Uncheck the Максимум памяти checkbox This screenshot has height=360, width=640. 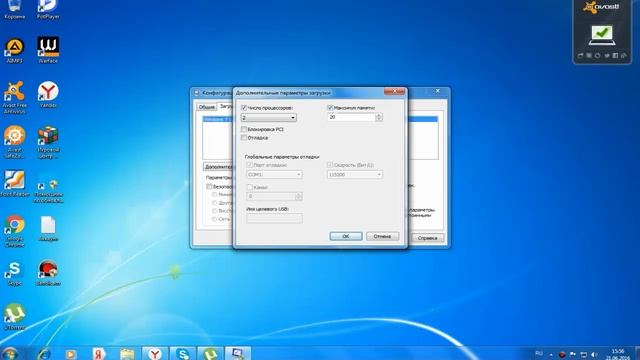click(x=331, y=108)
